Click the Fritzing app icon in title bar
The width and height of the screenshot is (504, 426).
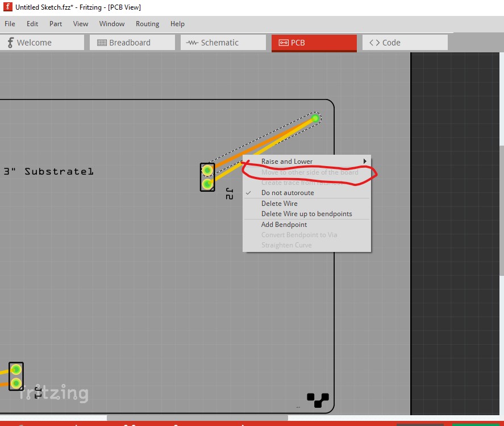pyautogui.click(x=8, y=7)
